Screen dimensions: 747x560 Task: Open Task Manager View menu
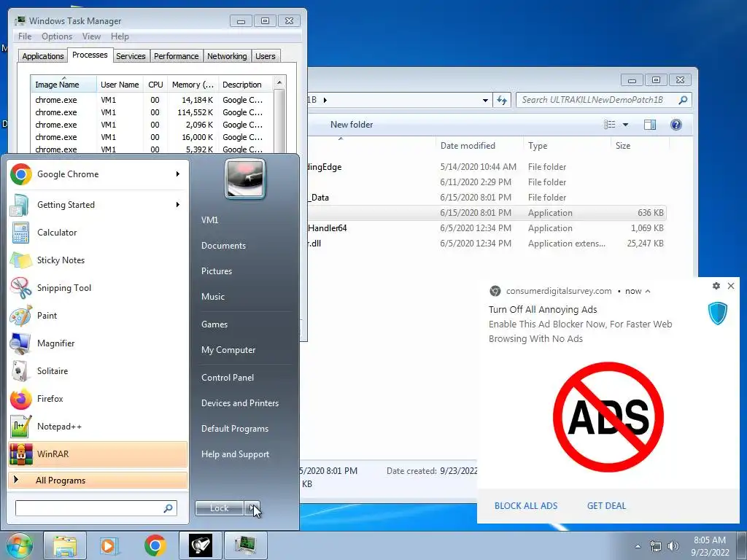coord(91,36)
